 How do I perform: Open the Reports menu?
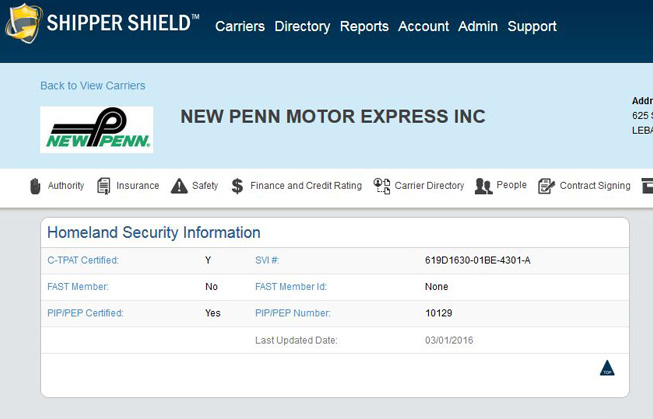(x=364, y=27)
